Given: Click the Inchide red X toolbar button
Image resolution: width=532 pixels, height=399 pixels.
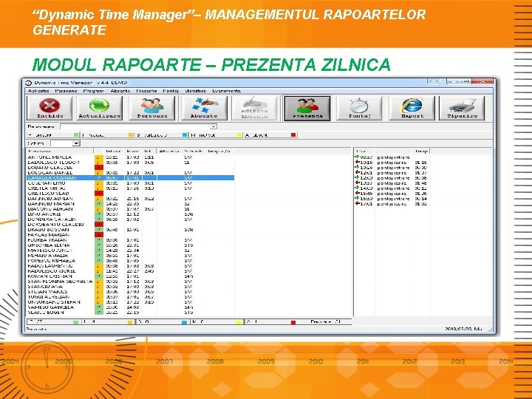Looking at the screenshot, I should tap(50, 108).
